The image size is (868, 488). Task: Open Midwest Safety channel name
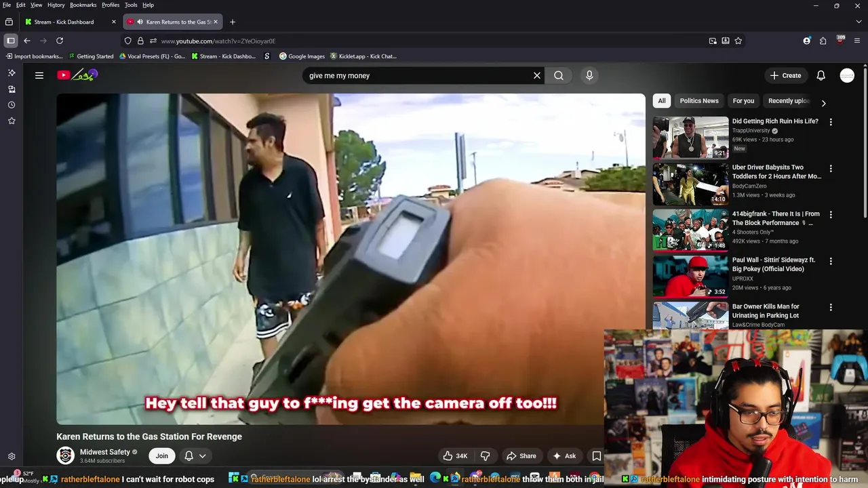click(x=105, y=452)
